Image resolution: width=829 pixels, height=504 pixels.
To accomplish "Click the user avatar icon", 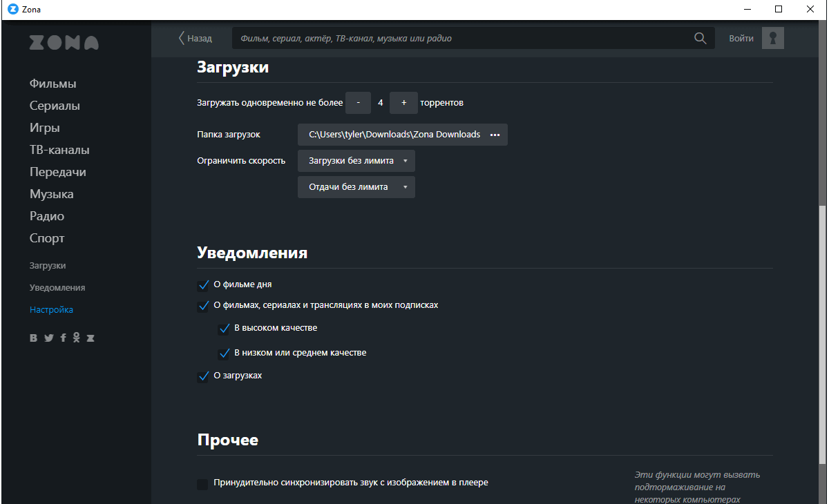I will coord(772,39).
